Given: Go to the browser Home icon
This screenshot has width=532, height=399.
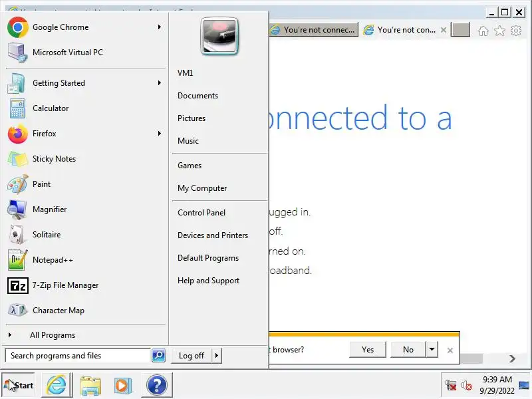Looking at the screenshot, I should pyautogui.click(x=483, y=31).
